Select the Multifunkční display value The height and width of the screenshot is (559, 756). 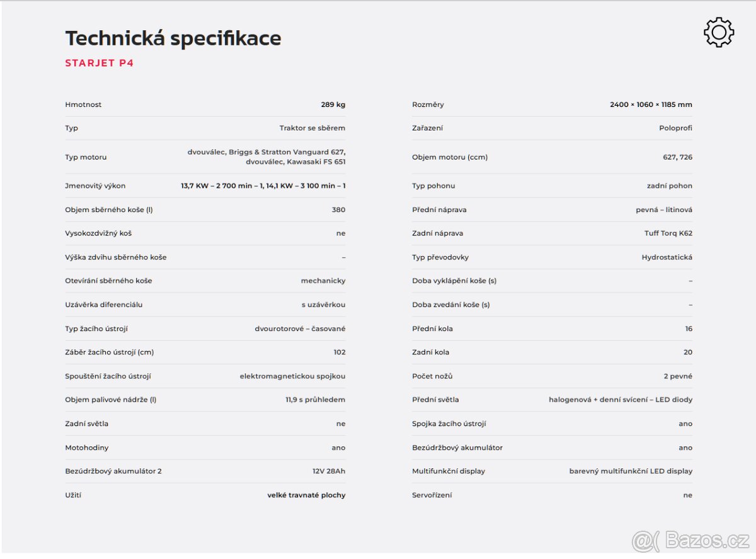point(631,471)
